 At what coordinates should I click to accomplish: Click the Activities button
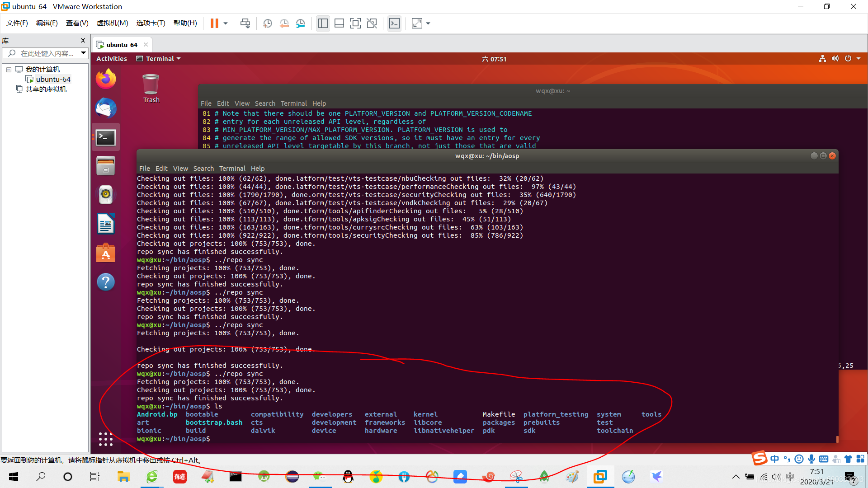(x=111, y=59)
